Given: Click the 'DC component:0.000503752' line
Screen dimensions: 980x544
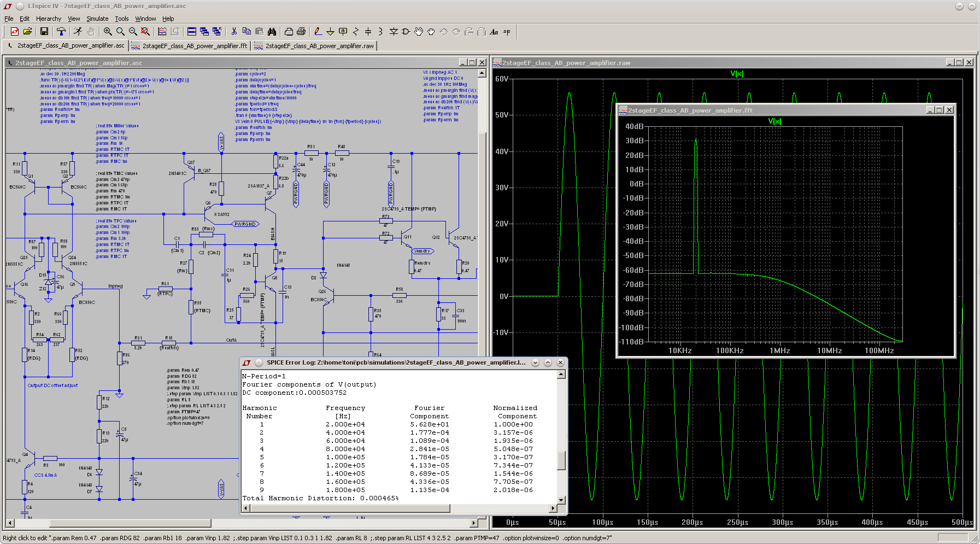Looking at the screenshot, I should pos(294,393).
